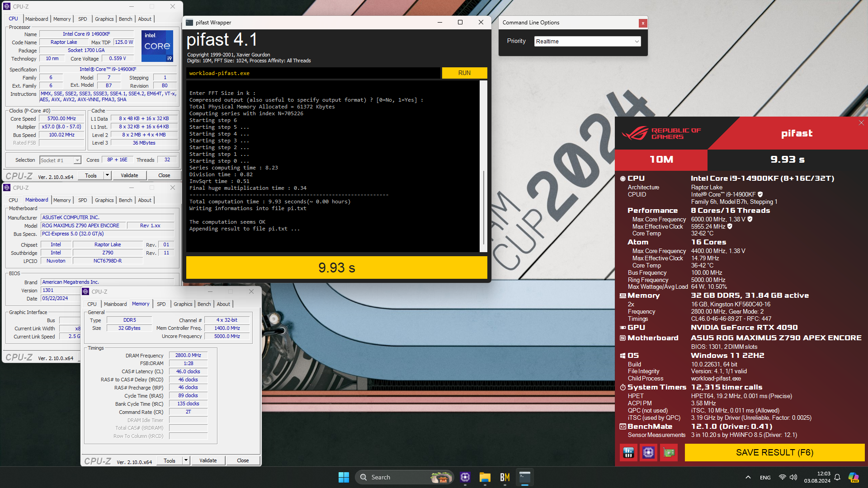Click ENG language indicator in tray
The height and width of the screenshot is (488, 868).
765,477
